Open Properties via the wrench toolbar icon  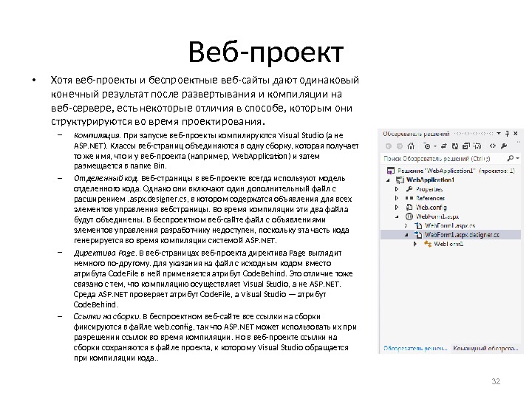tap(504, 146)
